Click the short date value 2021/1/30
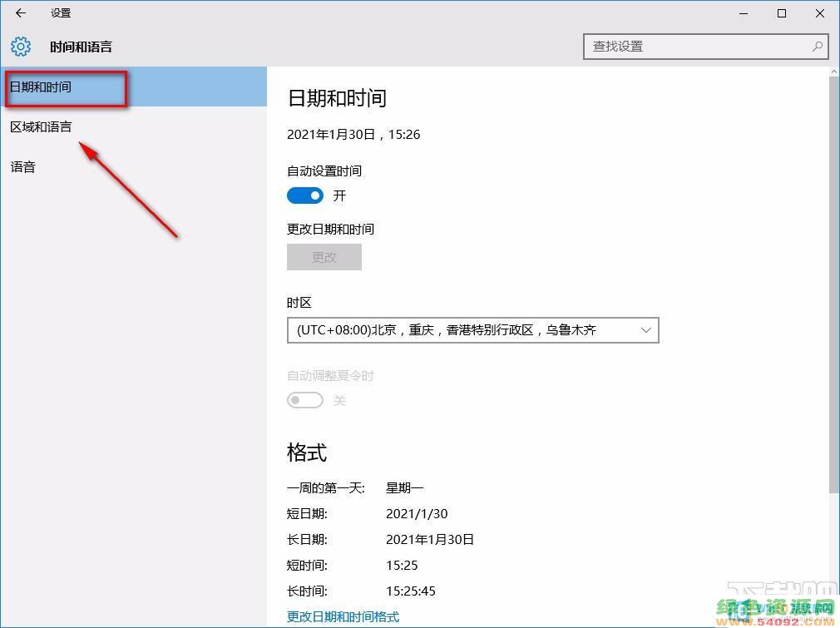This screenshot has height=628, width=840. [417, 514]
